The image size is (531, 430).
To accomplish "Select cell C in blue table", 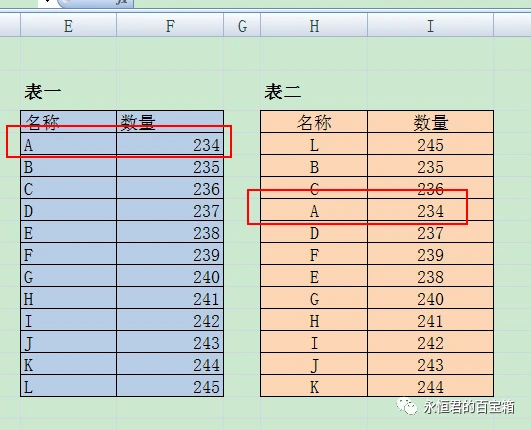I will point(68,188).
